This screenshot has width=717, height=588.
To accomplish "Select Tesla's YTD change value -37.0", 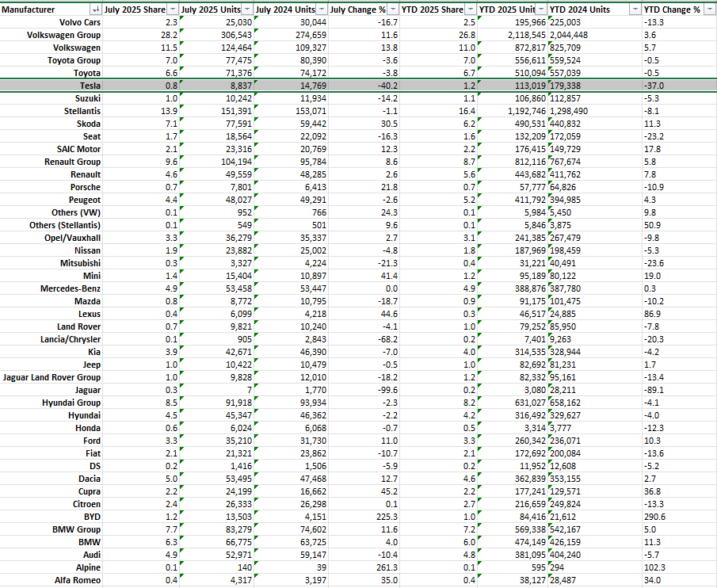I will pos(679,86).
